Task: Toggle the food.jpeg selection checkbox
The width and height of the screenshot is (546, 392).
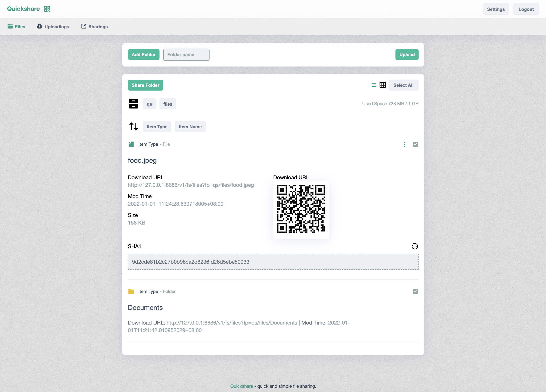Action: coord(415,144)
